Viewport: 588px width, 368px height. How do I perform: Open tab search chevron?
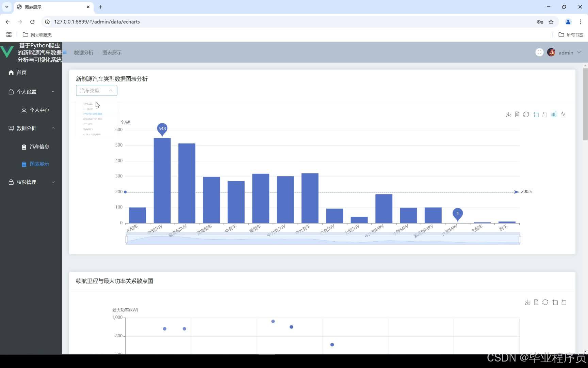coord(7,7)
